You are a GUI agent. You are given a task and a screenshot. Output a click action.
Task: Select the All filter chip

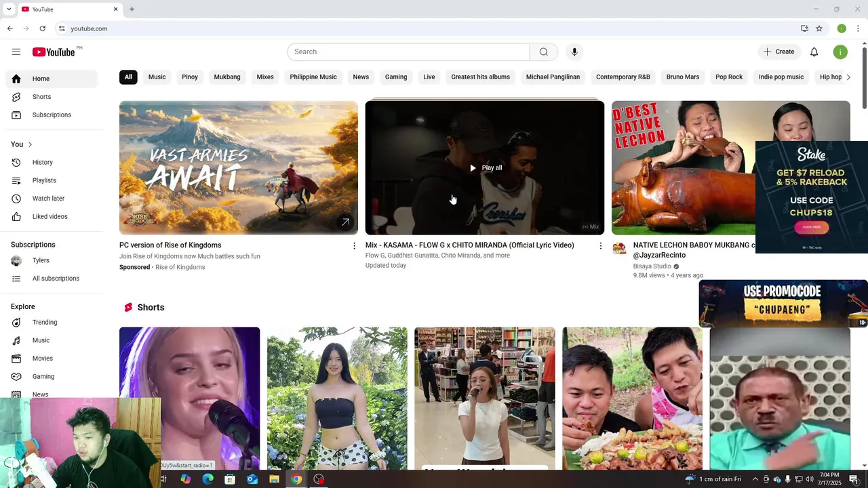pos(128,77)
